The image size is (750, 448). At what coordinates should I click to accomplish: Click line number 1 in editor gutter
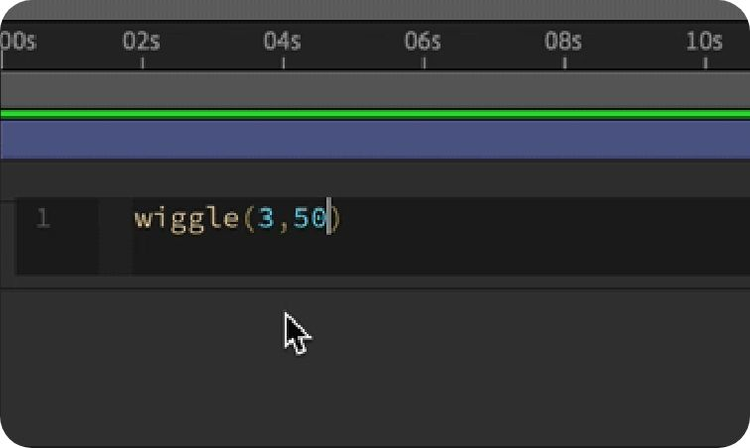tap(43, 219)
